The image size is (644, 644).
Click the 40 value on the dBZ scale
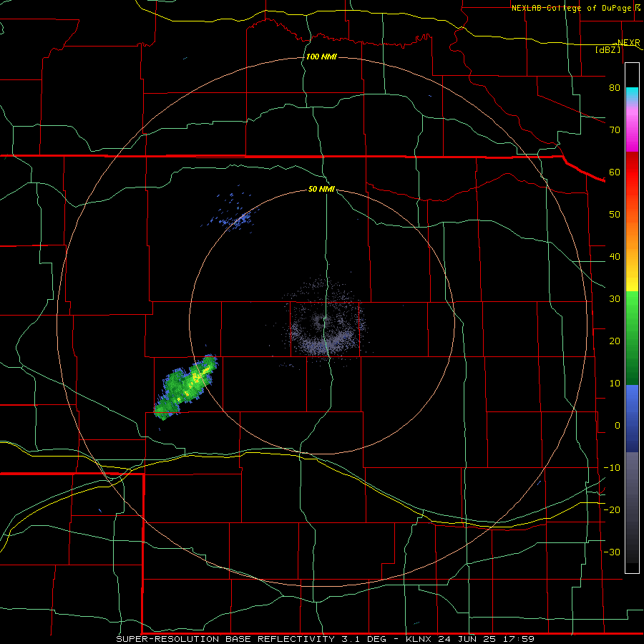click(x=615, y=257)
